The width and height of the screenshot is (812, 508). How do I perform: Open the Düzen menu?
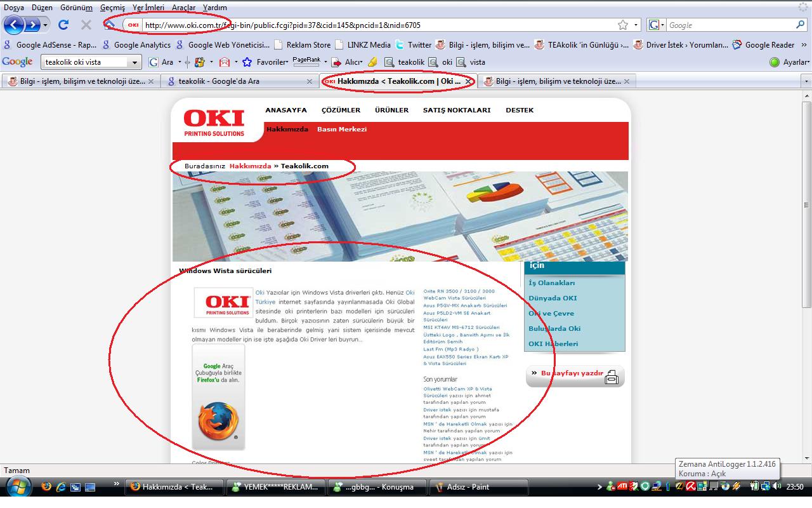[42, 8]
